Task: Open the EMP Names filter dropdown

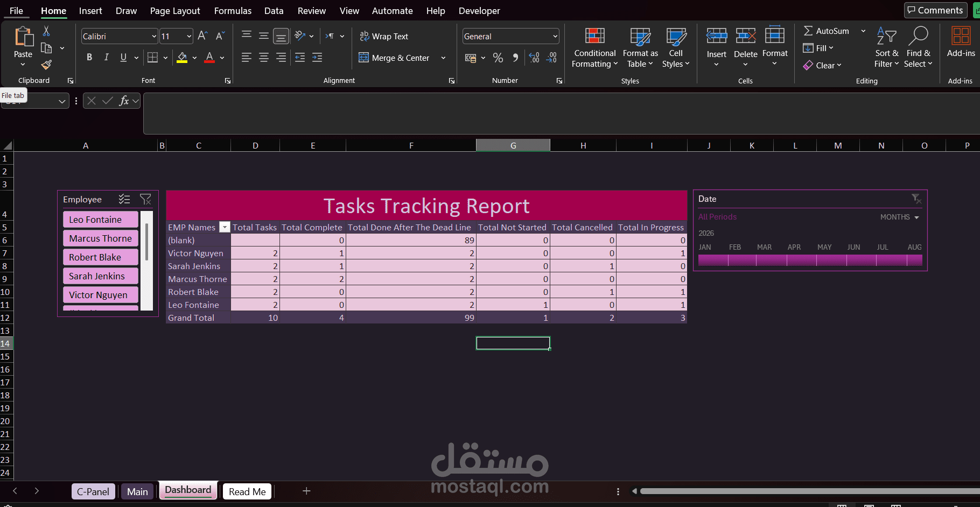Action: tap(225, 227)
